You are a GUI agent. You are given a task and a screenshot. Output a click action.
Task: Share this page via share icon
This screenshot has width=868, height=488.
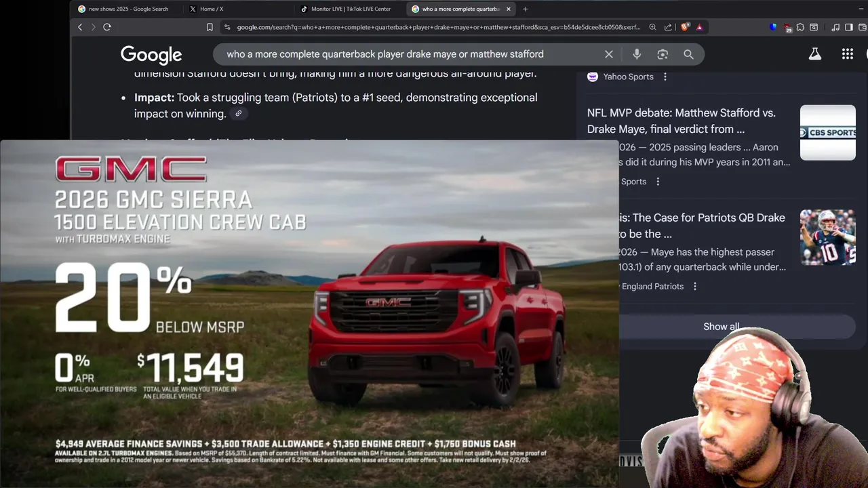(668, 27)
